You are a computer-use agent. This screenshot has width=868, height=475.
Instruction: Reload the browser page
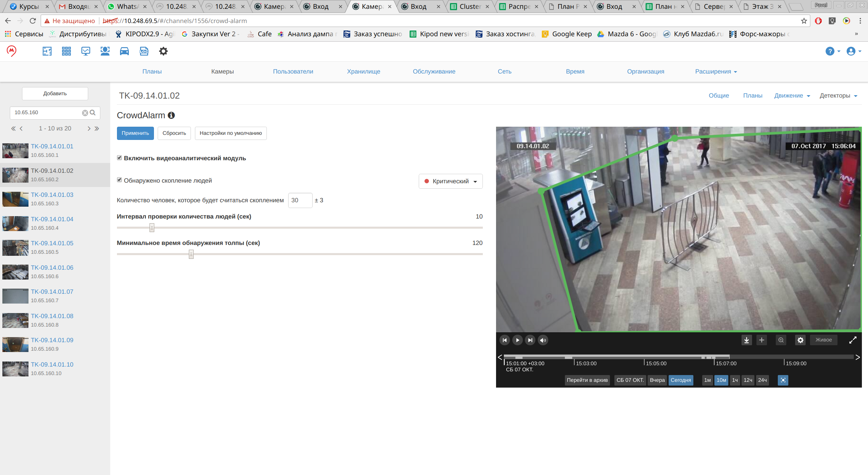(x=33, y=21)
